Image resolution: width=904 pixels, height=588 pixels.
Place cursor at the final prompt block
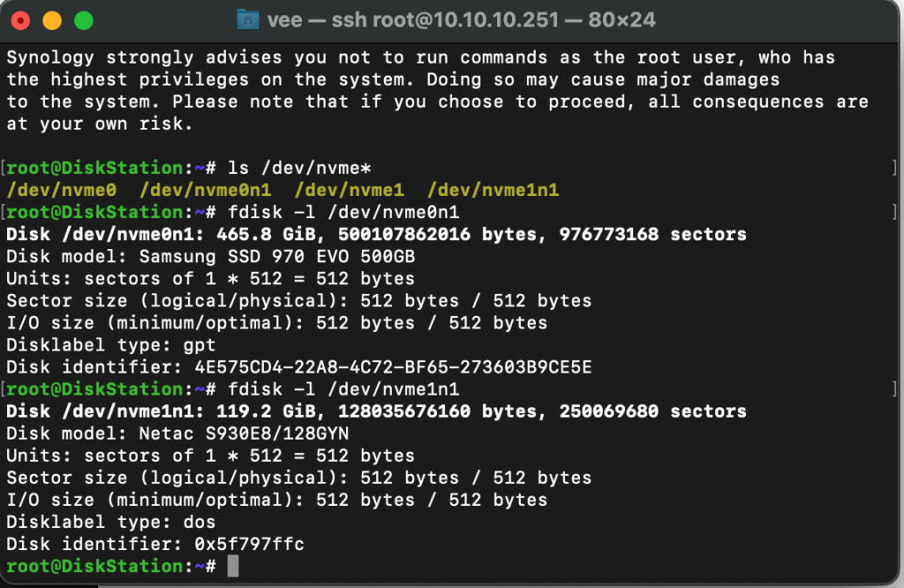[x=233, y=566]
